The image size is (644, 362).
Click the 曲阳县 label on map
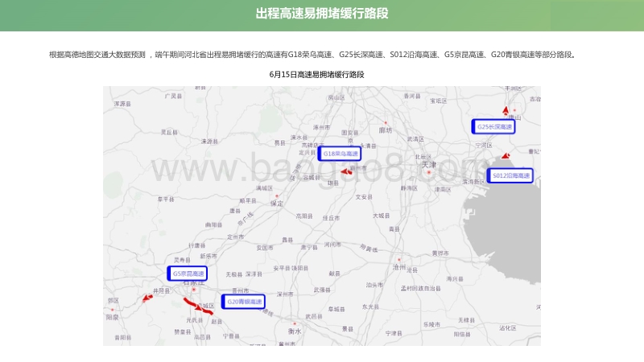point(213,225)
